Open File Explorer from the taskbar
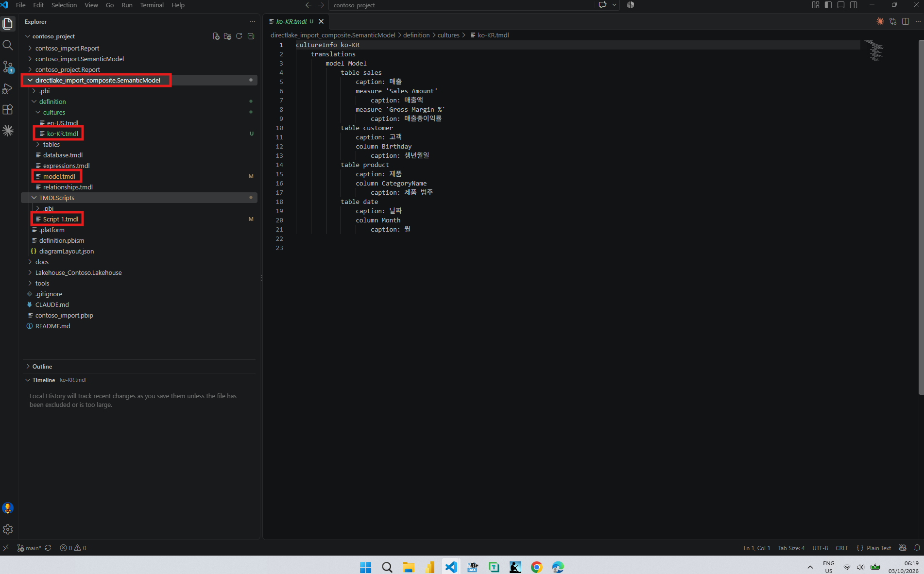The width and height of the screenshot is (924, 574). click(x=408, y=567)
